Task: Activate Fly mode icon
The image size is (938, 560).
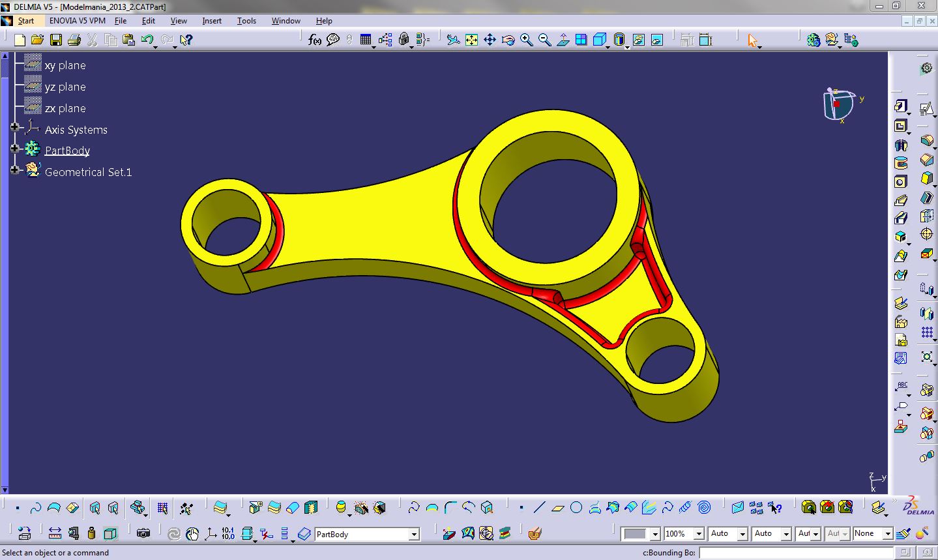Action: (x=453, y=40)
